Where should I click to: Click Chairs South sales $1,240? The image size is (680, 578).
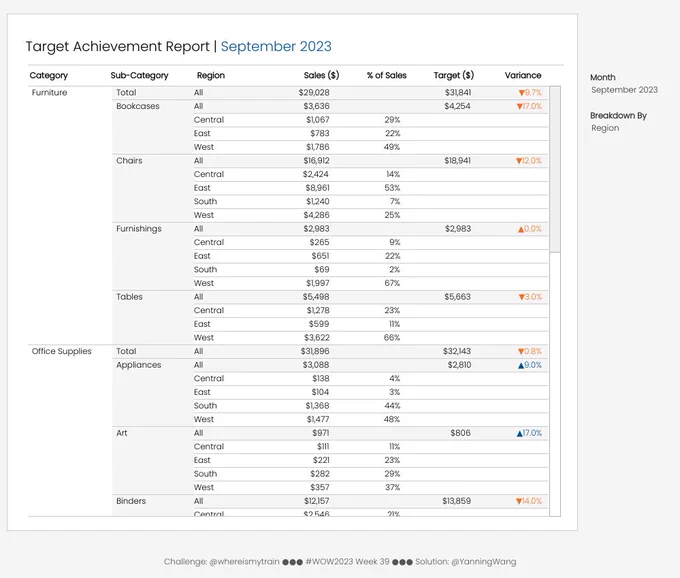[x=317, y=201]
